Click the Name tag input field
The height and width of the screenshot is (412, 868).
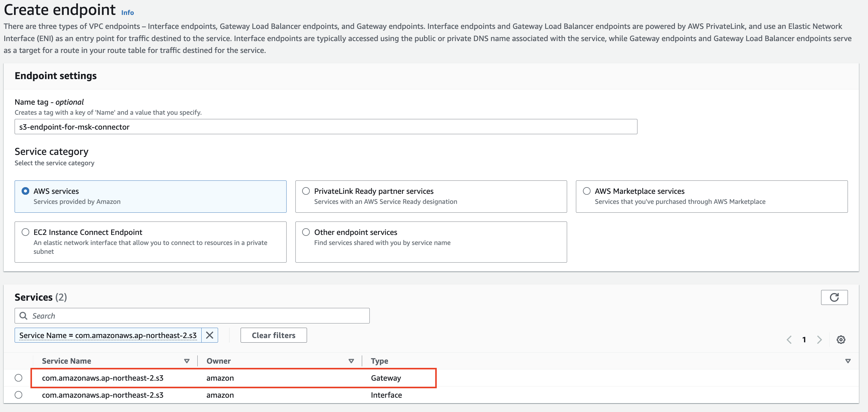(326, 127)
